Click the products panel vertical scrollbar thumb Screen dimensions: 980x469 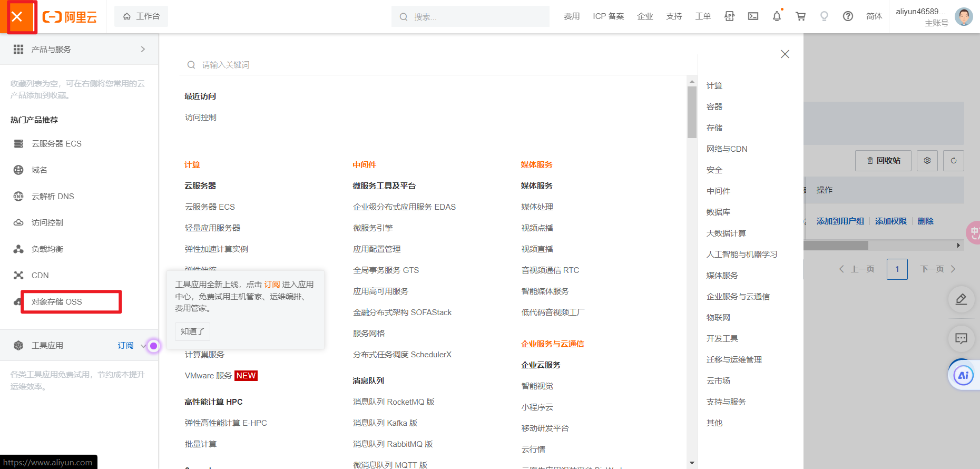pyautogui.click(x=692, y=112)
